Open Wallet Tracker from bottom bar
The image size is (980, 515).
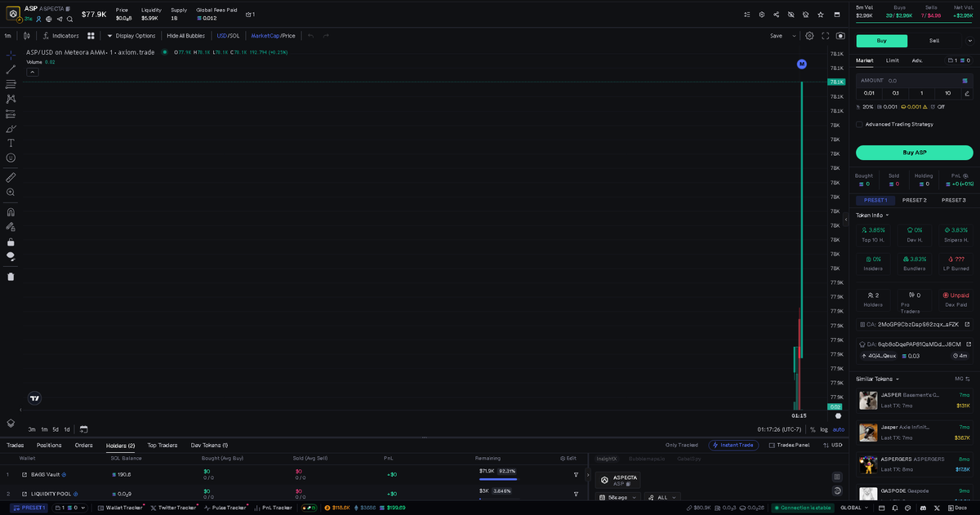122,508
